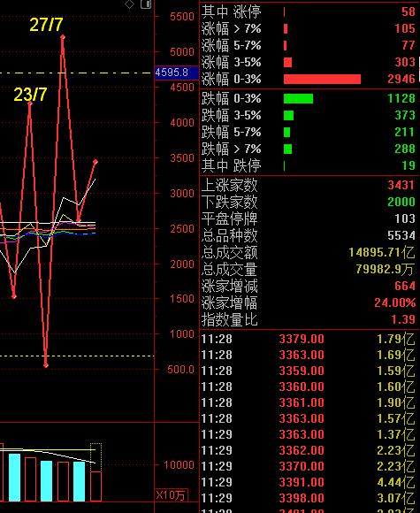Click the 5500 price axis label
The image size is (420, 513).
[x=182, y=16]
